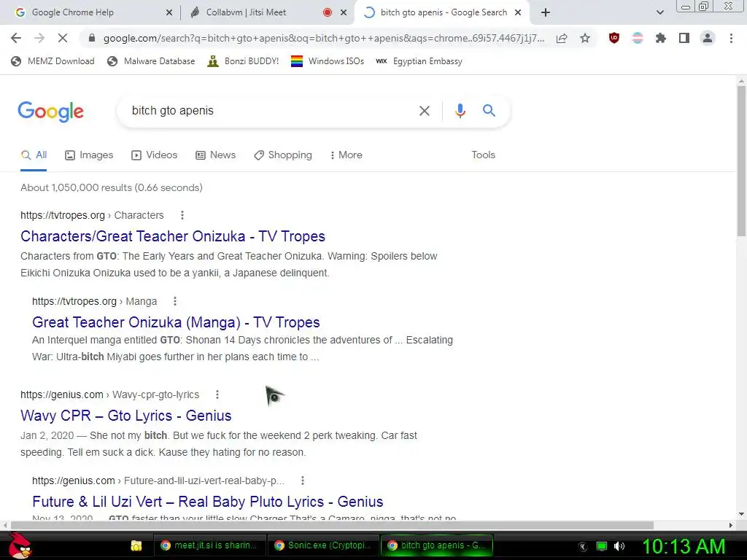The image size is (747, 560).
Task: Click the scroll down arrow
Action: 741,514
